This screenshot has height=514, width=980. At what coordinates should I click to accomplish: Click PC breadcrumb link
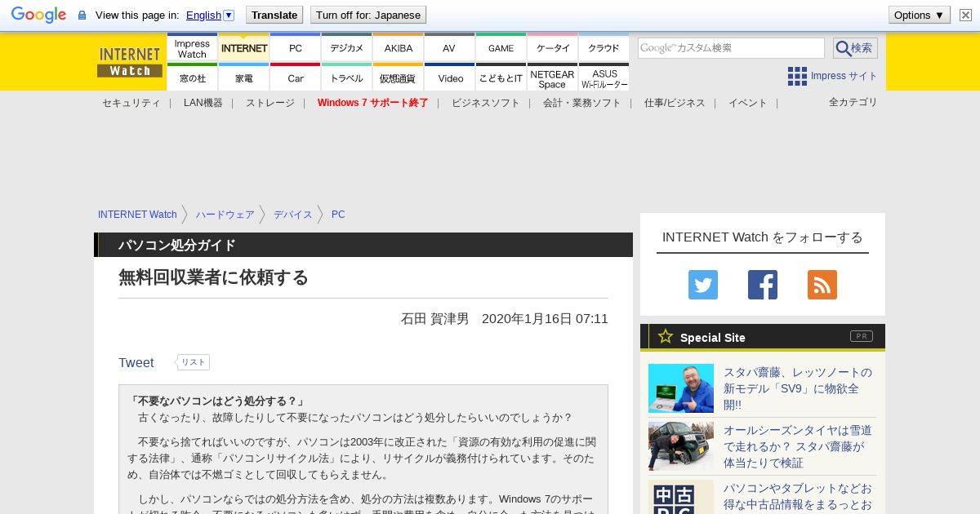[338, 215]
